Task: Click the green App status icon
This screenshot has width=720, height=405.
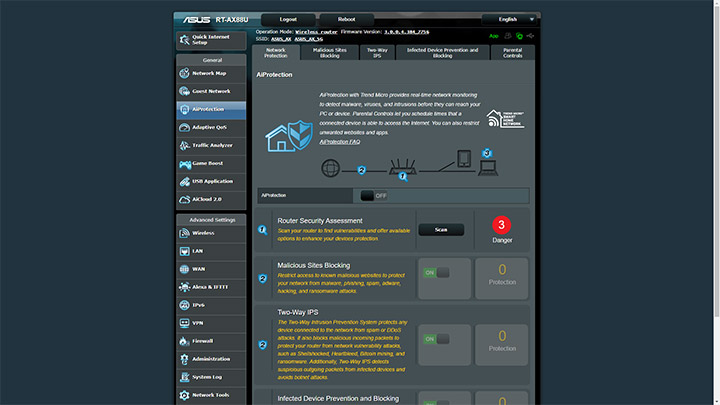Action: 494,36
